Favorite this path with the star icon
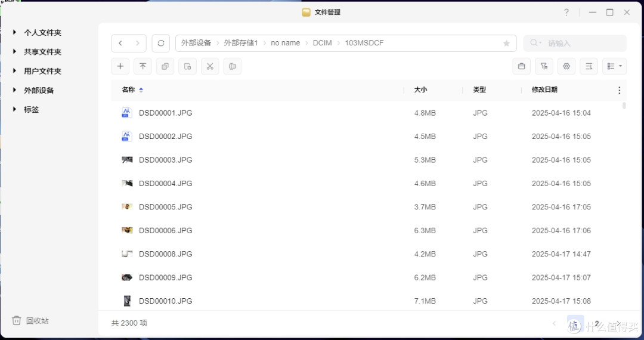Viewport: 644px width, 340px height. 506,43
